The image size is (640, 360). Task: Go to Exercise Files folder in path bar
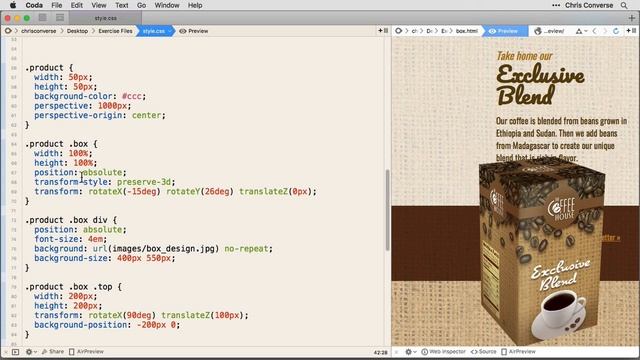coord(115,31)
